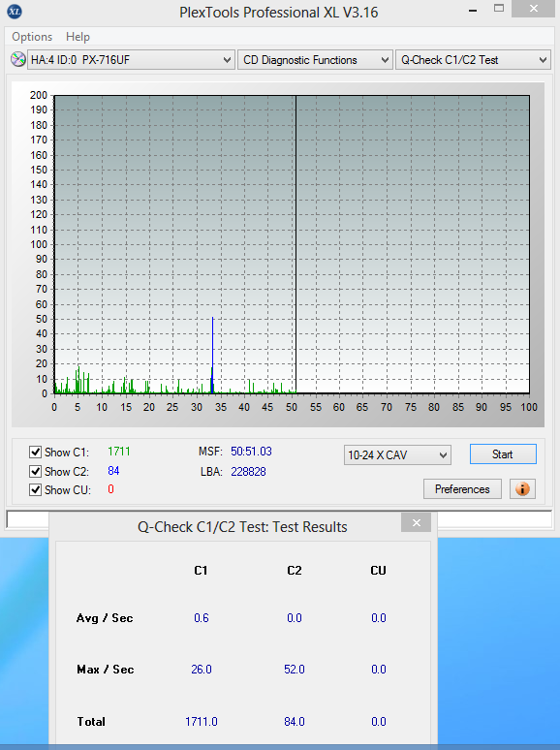Click C1 Avg / Sec value 0.6
Image resolution: width=560 pixels, height=750 pixels.
pyautogui.click(x=202, y=618)
